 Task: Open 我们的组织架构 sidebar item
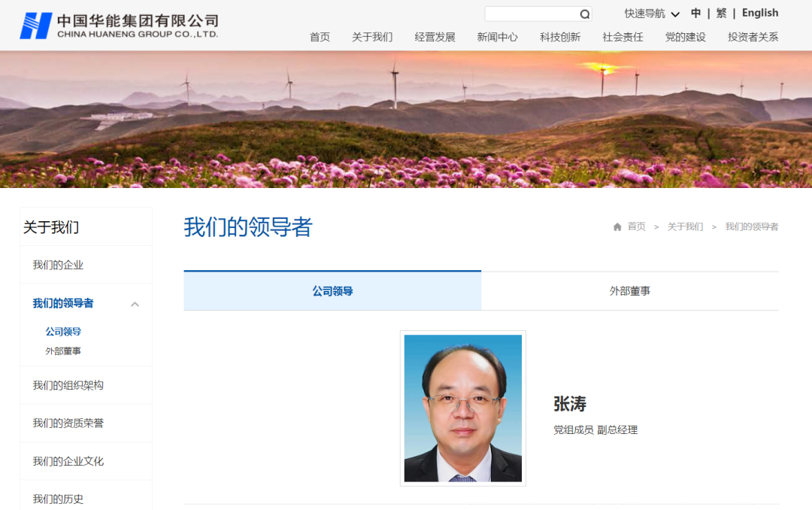tap(68, 385)
